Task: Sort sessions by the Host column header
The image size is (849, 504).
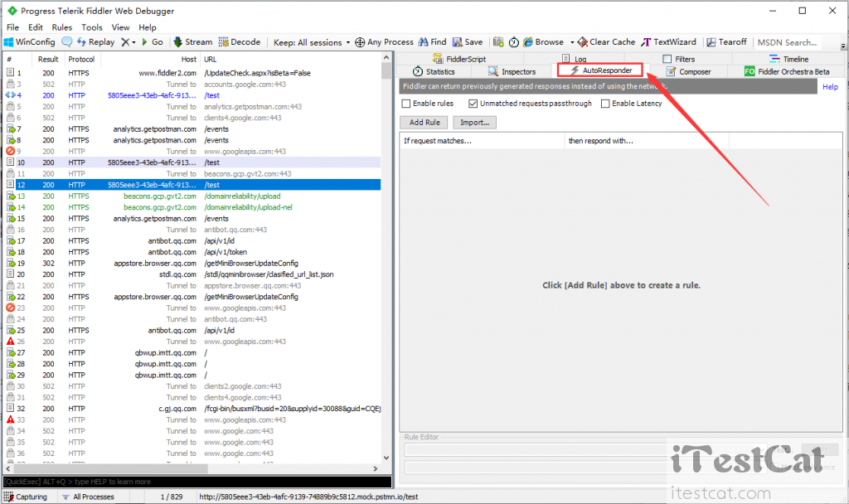Action: click(150, 59)
